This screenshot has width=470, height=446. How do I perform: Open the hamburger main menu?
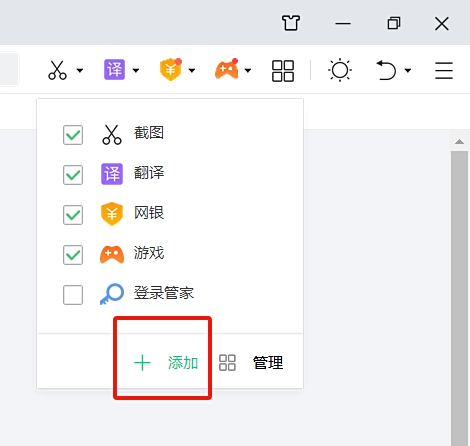444,70
